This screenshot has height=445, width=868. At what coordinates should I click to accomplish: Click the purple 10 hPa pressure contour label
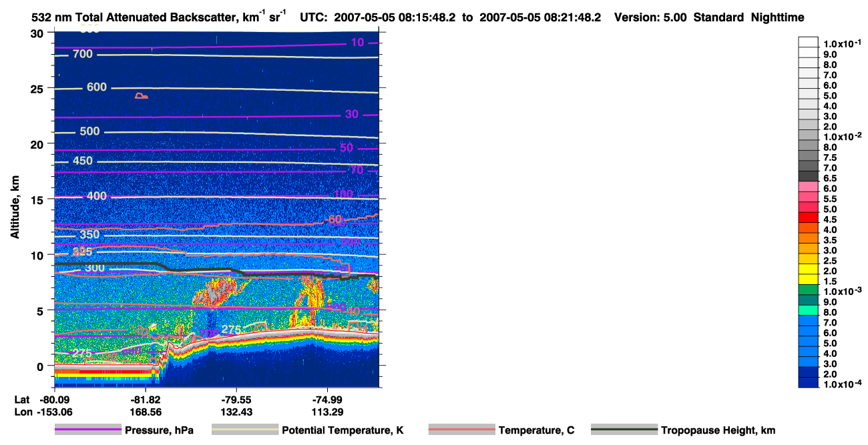pos(358,43)
